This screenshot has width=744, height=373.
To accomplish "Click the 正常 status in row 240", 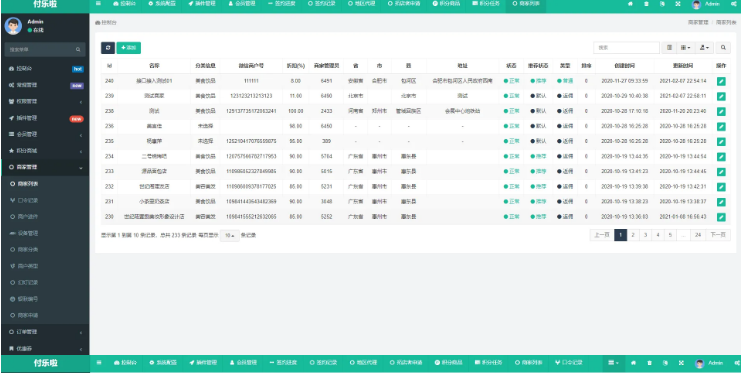I will [512, 81].
